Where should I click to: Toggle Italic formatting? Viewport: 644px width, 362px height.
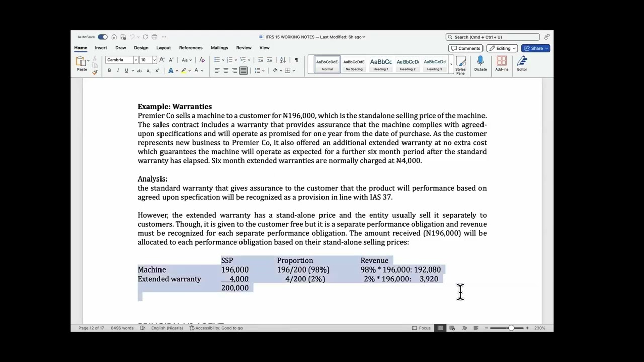point(118,71)
